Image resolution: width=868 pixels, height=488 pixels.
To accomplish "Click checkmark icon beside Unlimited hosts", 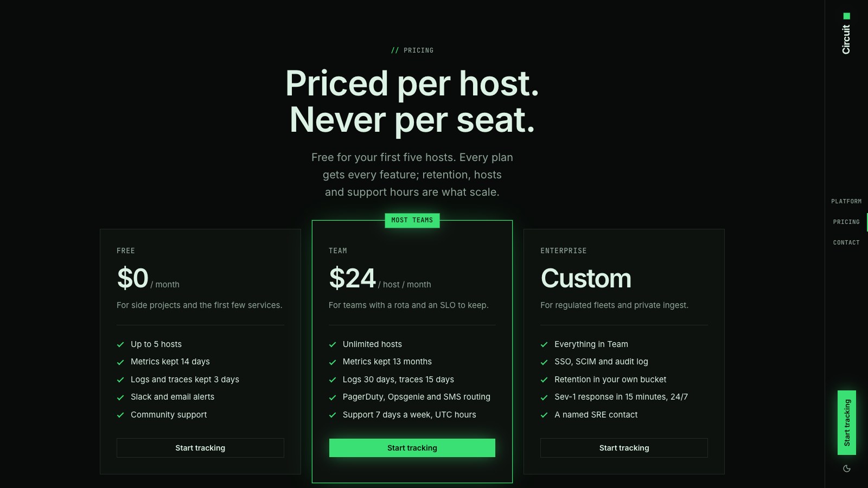I will tap(333, 344).
